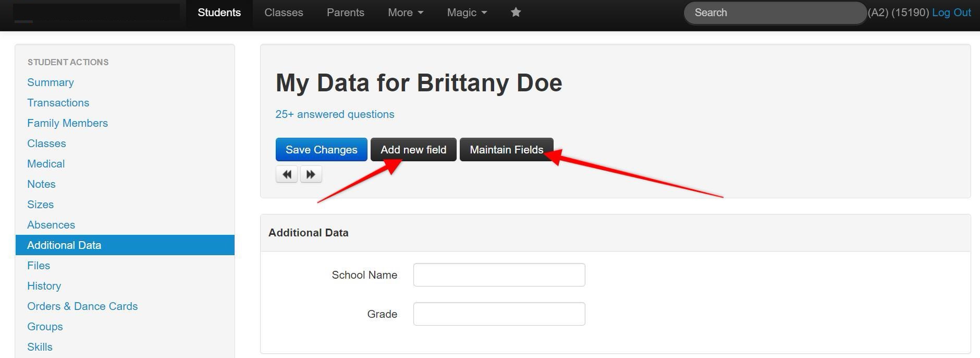Open the History sidebar link
The height and width of the screenshot is (358, 980).
click(44, 286)
